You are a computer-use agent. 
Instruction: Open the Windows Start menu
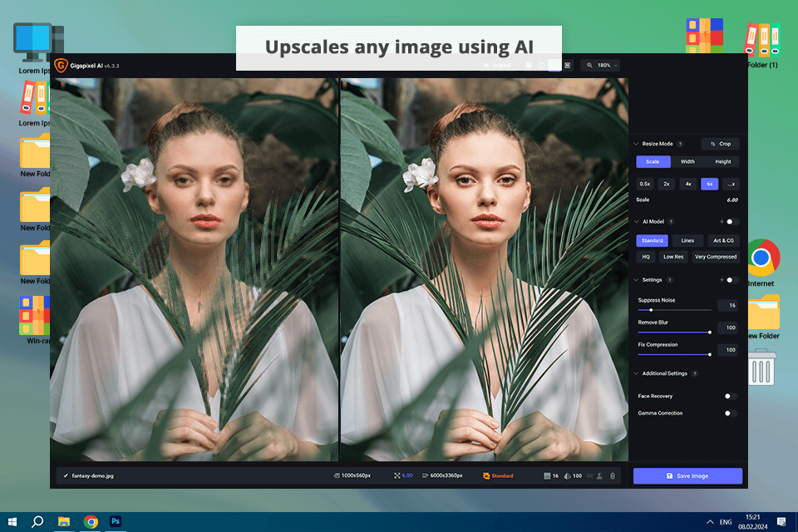click(12, 522)
